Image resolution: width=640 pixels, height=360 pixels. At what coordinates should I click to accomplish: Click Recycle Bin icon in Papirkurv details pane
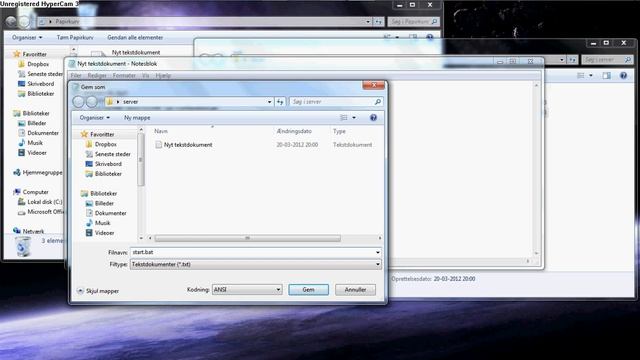23,247
